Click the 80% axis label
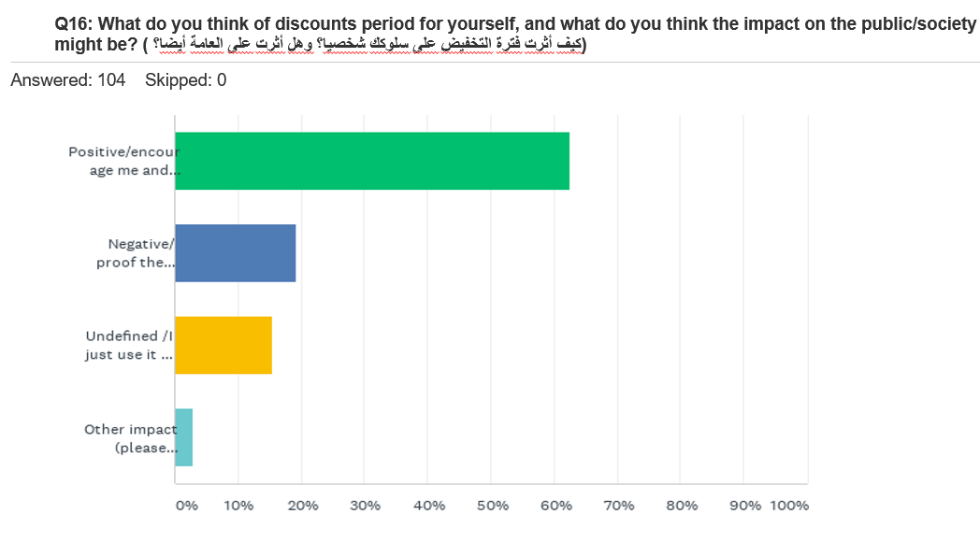This screenshot has width=980, height=543. [x=682, y=506]
